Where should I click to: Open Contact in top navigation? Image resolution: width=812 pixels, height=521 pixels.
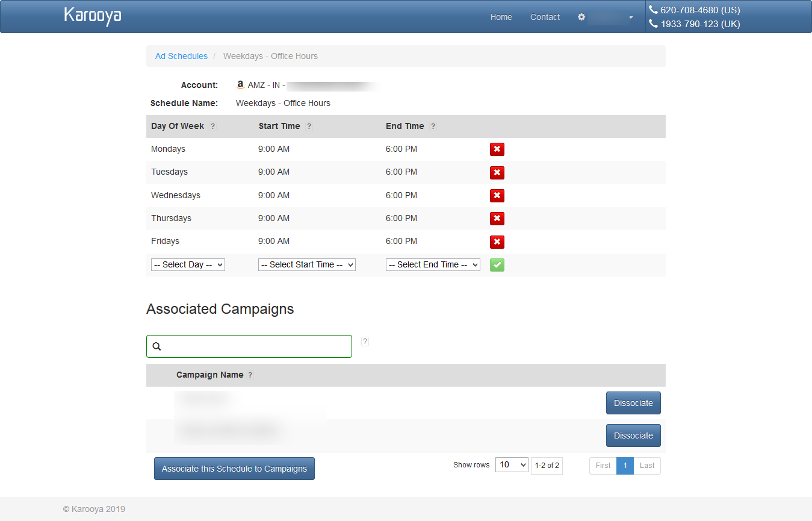point(545,17)
